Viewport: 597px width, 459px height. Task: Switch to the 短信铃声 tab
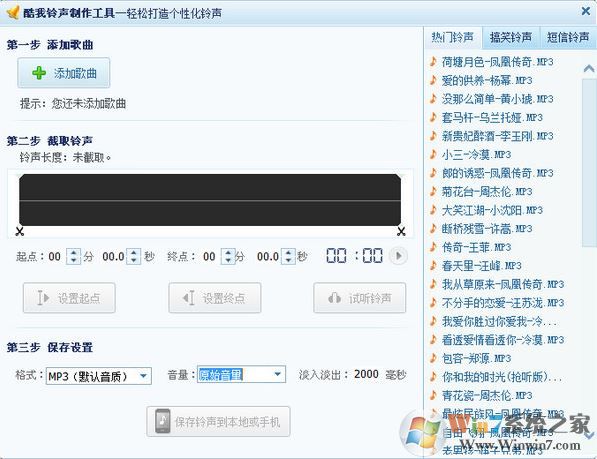[568, 37]
